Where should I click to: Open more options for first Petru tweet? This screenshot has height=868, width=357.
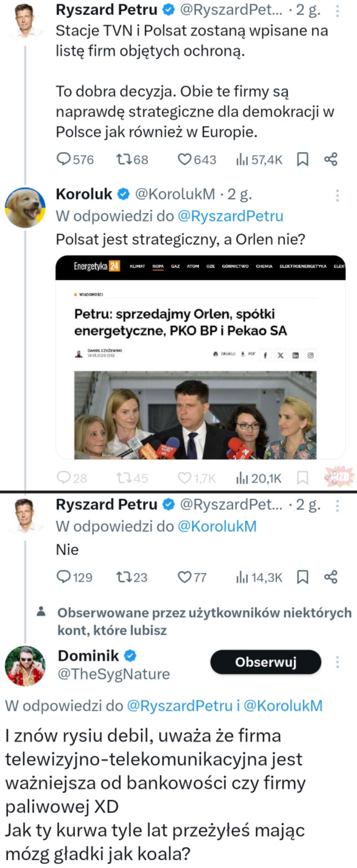337,11
